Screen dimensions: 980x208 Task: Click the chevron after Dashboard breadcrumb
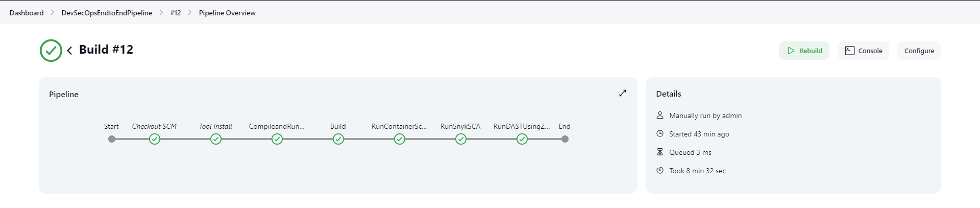(53, 12)
